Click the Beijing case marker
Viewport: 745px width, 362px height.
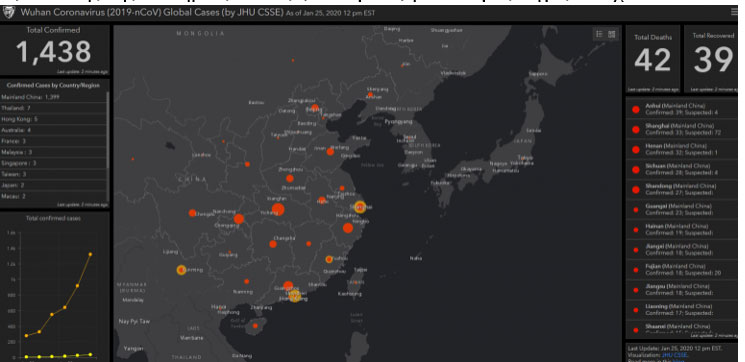tap(315, 108)
